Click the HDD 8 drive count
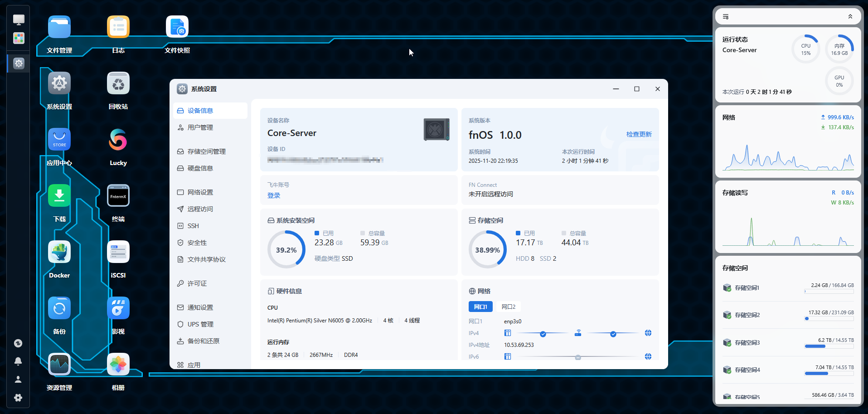The height and width of the screenshot is (414, 868). (525, 258)
